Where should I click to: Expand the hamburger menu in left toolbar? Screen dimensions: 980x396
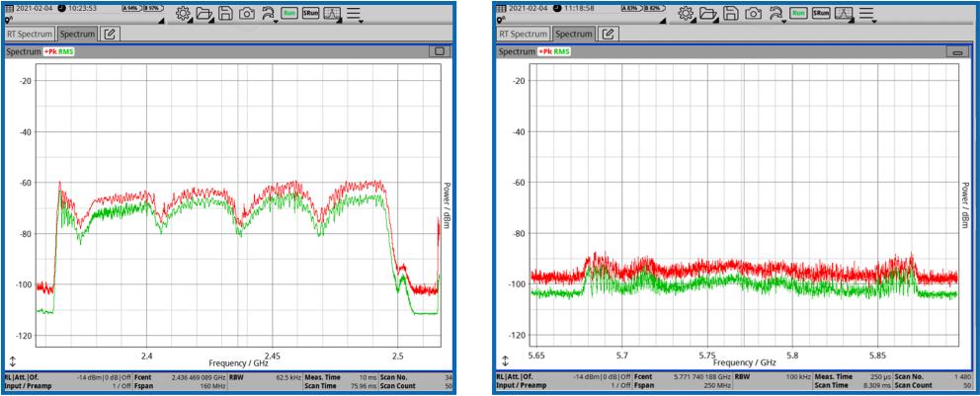pos(354,15)
